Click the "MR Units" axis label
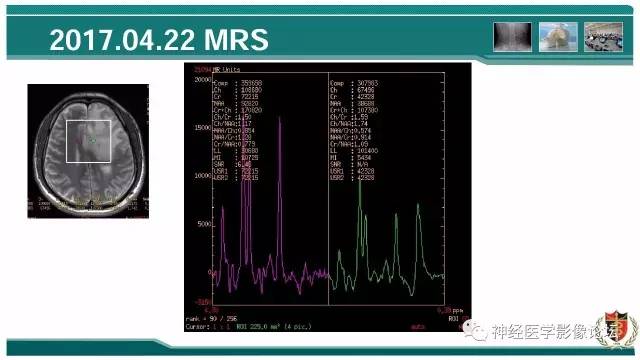Image resolution: width=640 pixels, height=360 pixels. pos(226,69)
